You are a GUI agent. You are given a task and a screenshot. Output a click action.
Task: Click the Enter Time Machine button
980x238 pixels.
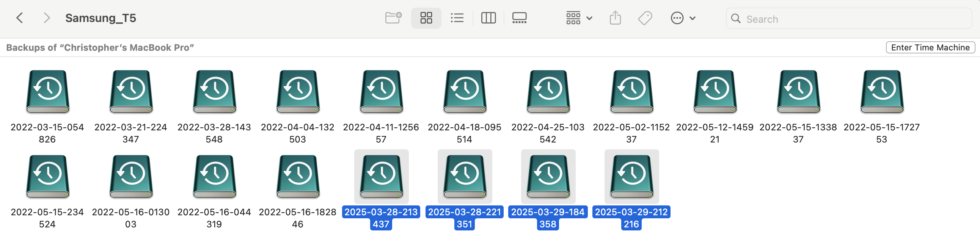(930, 47)
